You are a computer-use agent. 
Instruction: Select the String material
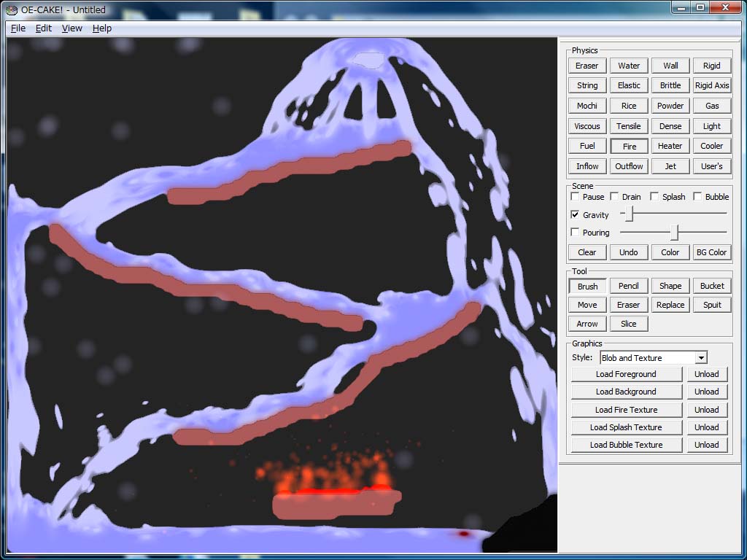pyautogui.click(x=587, y=85)
